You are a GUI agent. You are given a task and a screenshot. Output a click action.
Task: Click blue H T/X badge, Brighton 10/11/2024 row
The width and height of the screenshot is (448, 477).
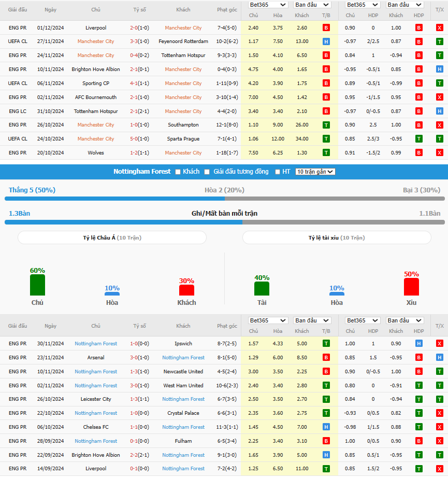click(x=440, y=69)
